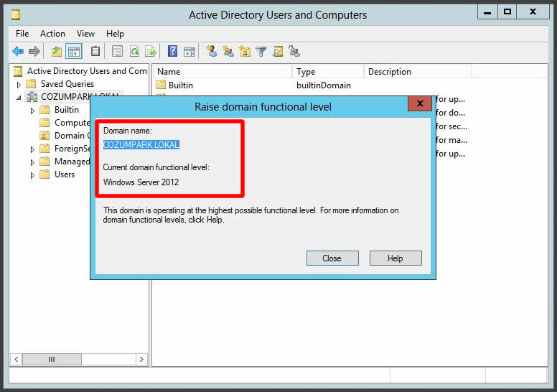Click the Create new group icon
Viewport: 557px width, 392px height.
[228, 52]
